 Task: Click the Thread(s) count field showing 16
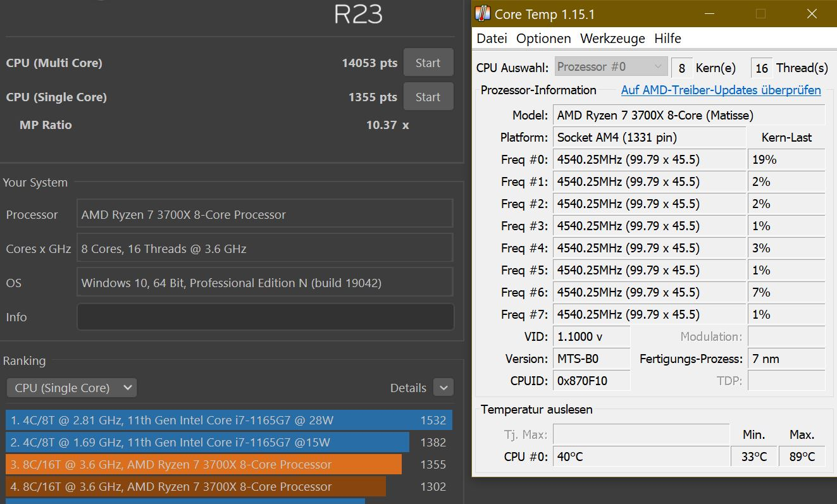[762, 68]
